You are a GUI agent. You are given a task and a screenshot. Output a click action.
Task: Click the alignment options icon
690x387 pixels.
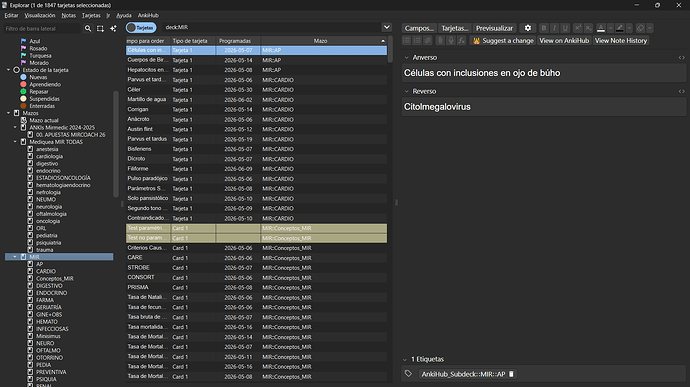coord(428,41)
